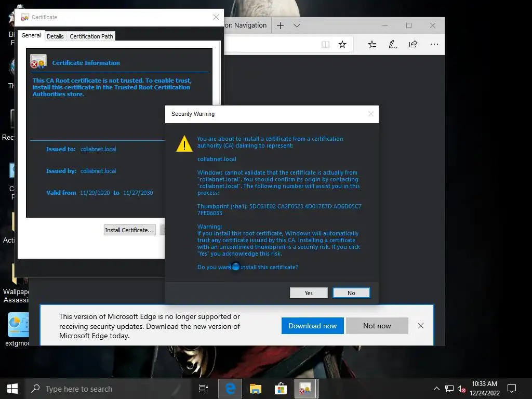The height and width of the screenshot is (399, 532).
Task: Maximize the Edge browser window
Action: [x=409, y=25]
